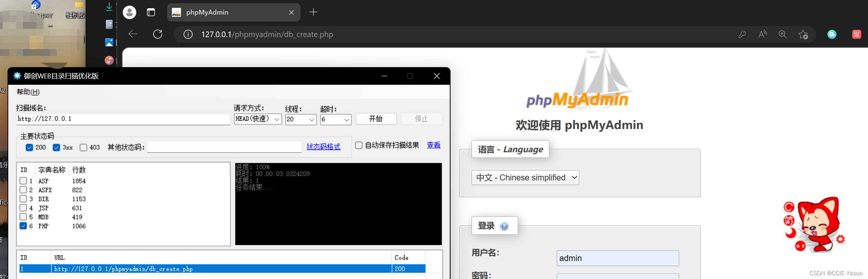Open the 帮助(H) menu
868x279 pixels.
(x=28, y=92)
